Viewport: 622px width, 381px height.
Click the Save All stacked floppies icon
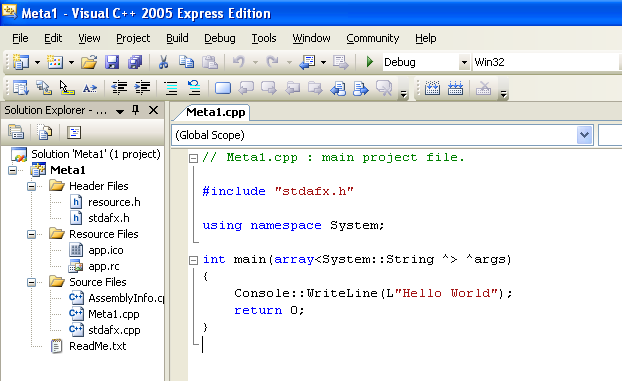tap(135, 62)
